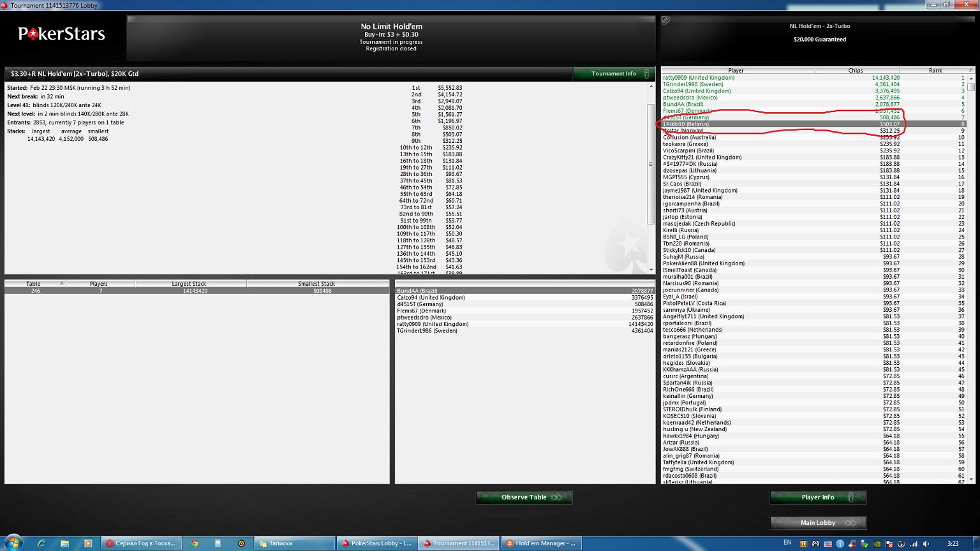The image size is (980, 551).
Task: Select table 246 row
Action: point(197,291)
